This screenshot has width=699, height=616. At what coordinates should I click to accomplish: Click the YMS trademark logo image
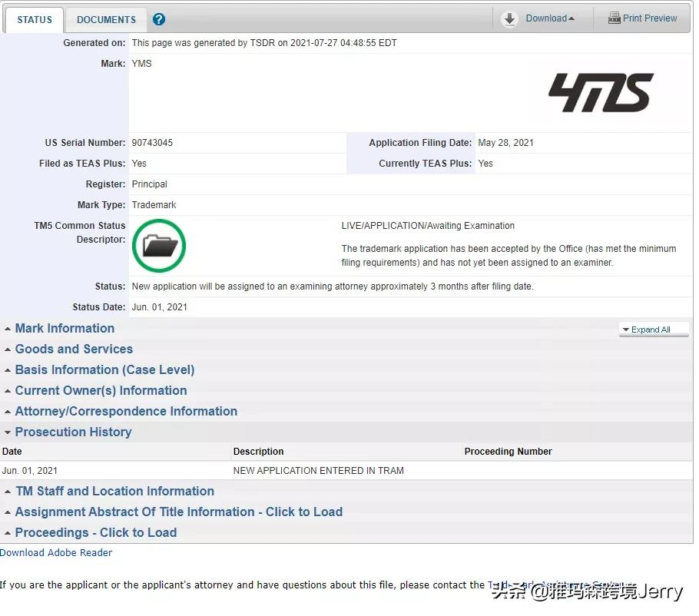click(x=601, y=92)
